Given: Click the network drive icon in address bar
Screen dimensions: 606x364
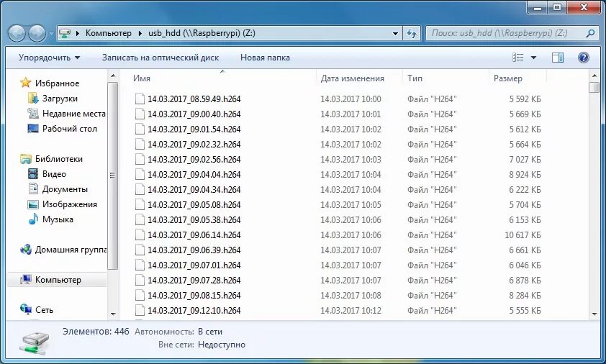Looking at the screenshot, I should point(65,33).
